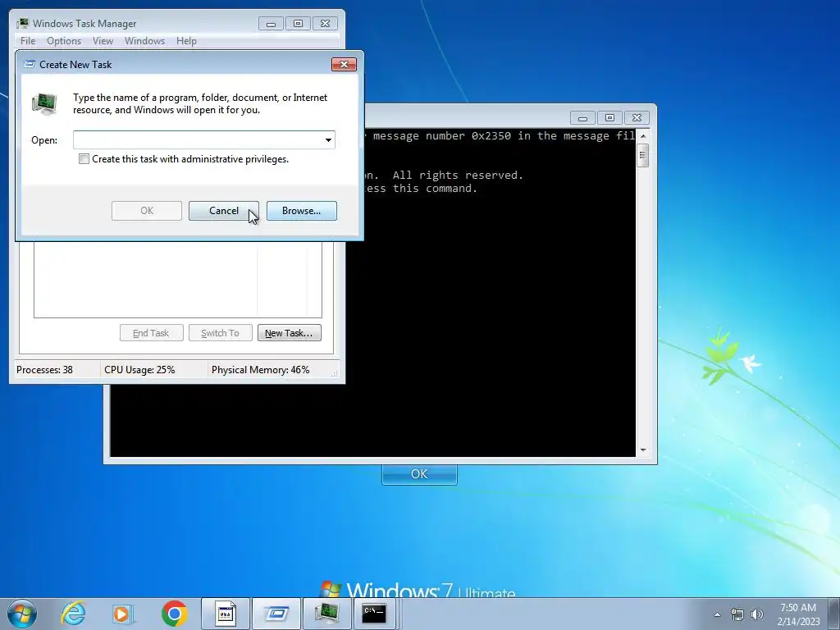Screen dimensions: 840x630
Task: Open the volume speaker tray icon
Action: [757, 614]
